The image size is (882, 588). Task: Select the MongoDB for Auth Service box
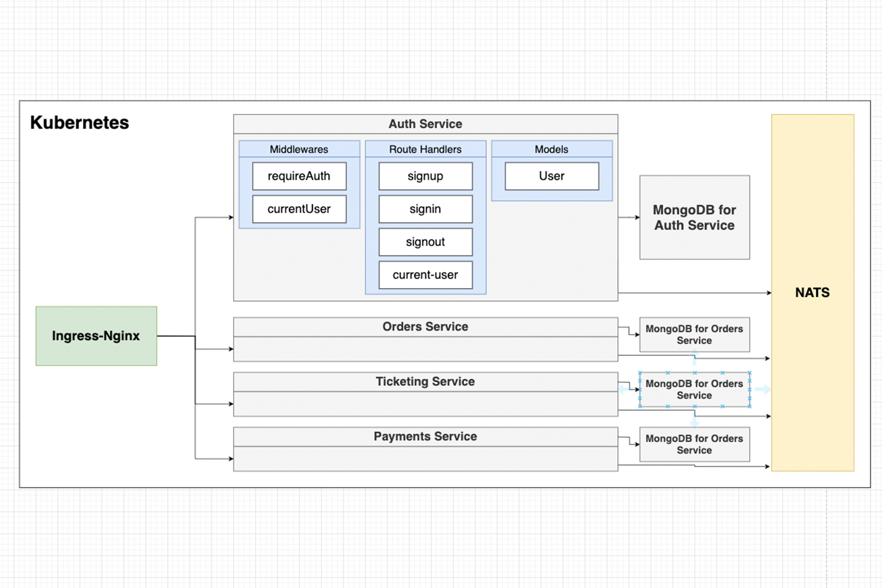click(694, 217)
